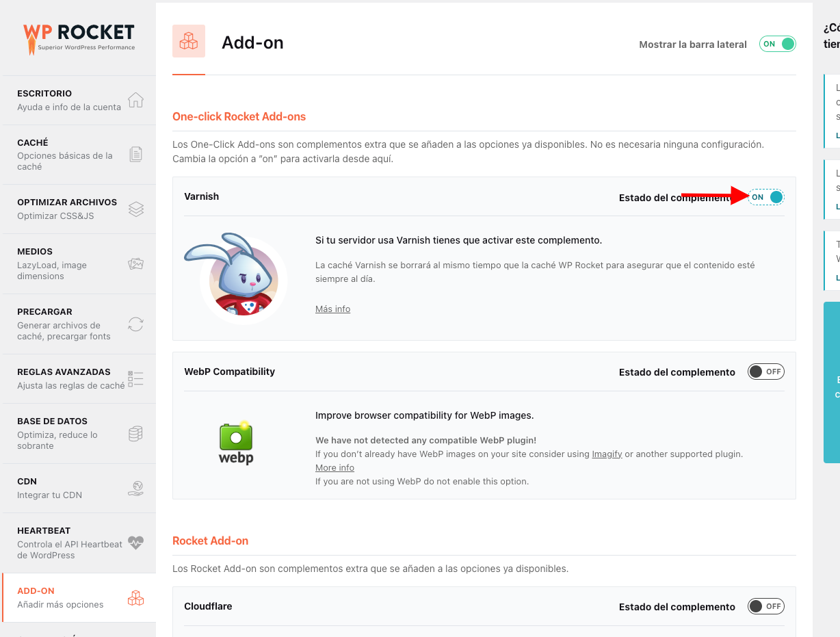Open the Más info Varnish link
This screenshot has width=840, height=637.
[x=332, y=309]
